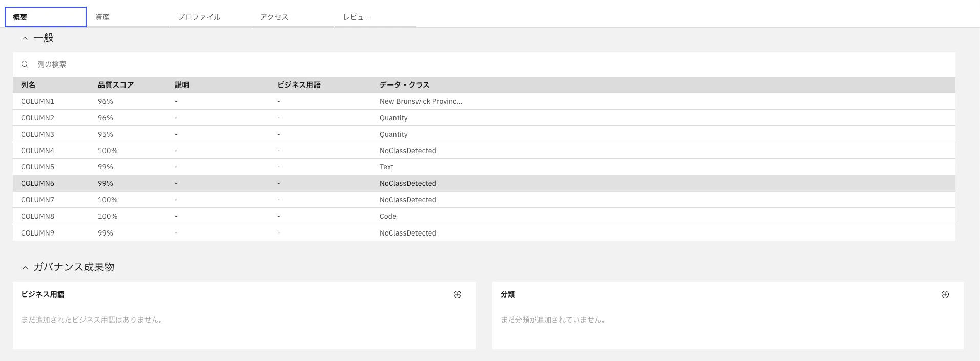This screenshot has width=980, height=361.
Task: Click まだ分類が追加されていません message
Action: [554, 320]
